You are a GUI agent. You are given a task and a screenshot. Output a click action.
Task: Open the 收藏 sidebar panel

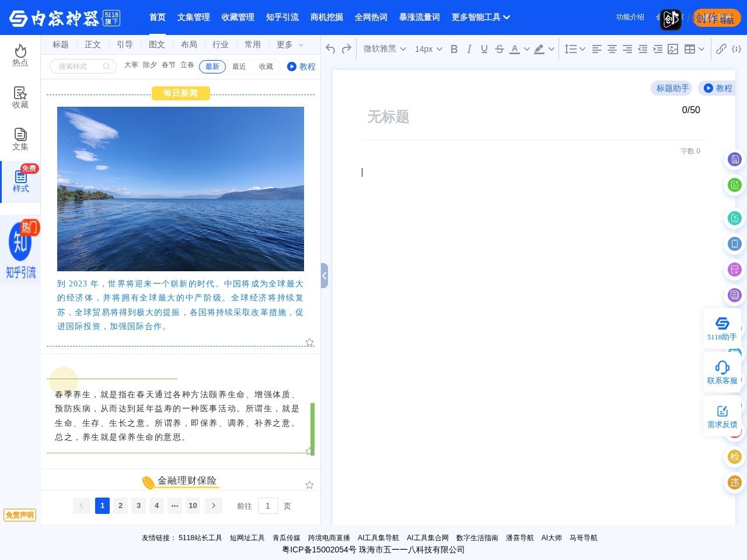coord(20,97)
